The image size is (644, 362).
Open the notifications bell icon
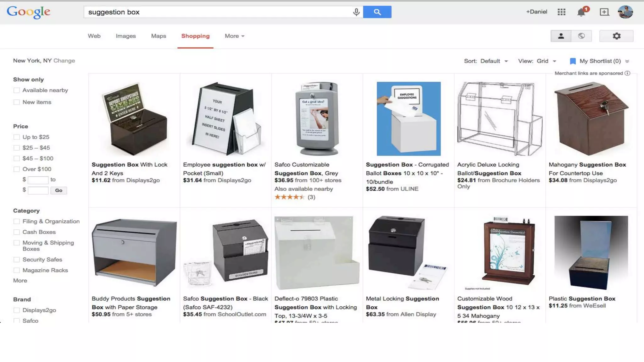point(581,12)
